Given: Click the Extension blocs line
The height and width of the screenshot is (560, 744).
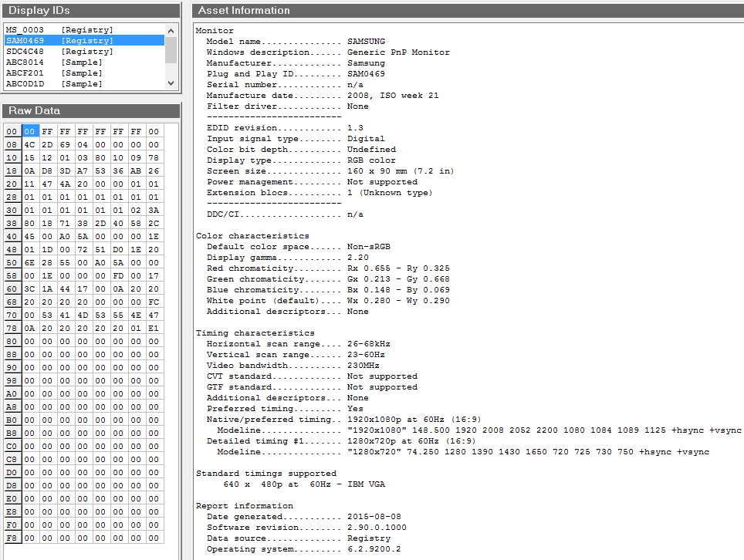Looking at the screenshot, I should (320, 193).
